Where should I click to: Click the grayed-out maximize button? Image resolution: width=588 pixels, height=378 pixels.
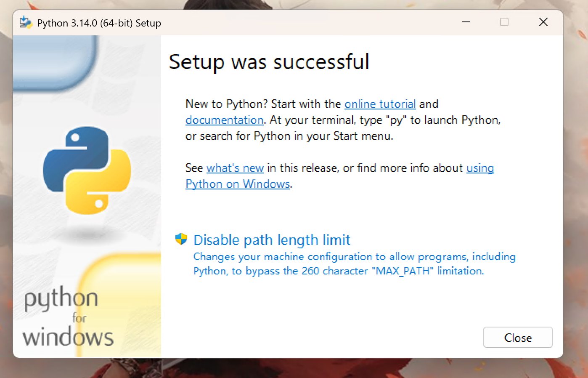(x=504, y=22)
